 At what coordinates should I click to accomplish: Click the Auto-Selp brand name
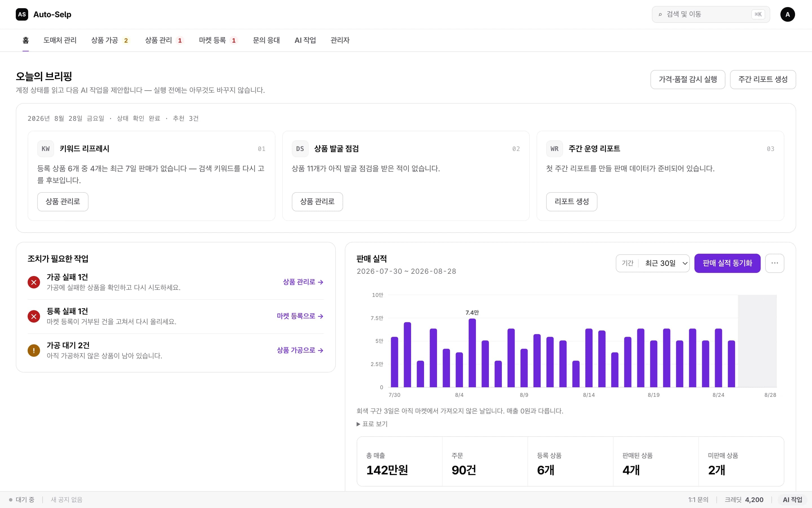pos(52,14)
